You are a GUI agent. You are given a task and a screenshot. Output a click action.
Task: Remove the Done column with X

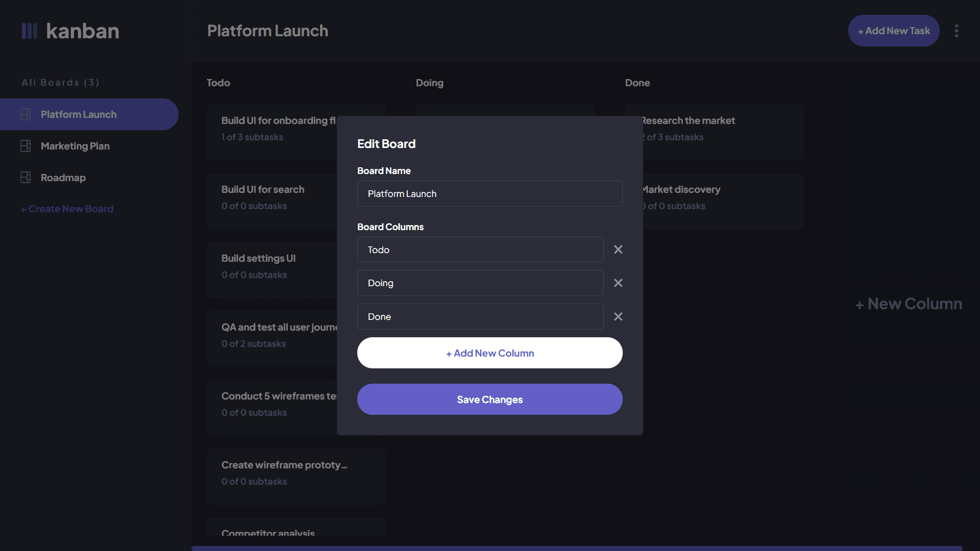pyautogui.click(x=618, y=317)
